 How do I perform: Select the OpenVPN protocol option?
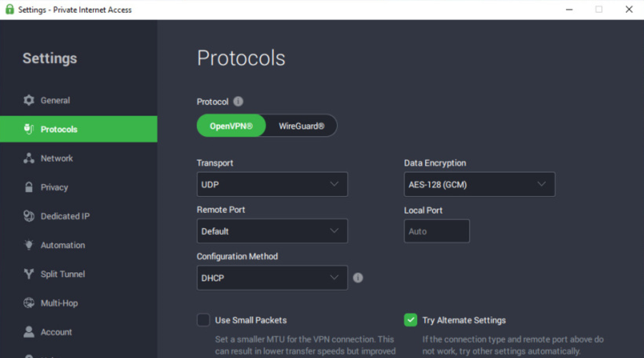[x=231, y=126]
